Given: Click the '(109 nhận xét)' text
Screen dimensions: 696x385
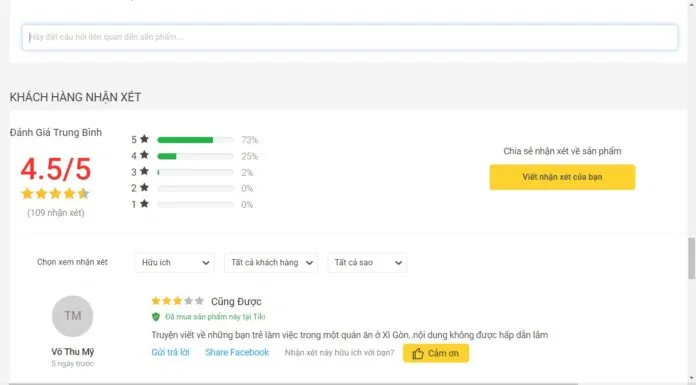Looking at the screenshot, I should [x=55, y=213].
